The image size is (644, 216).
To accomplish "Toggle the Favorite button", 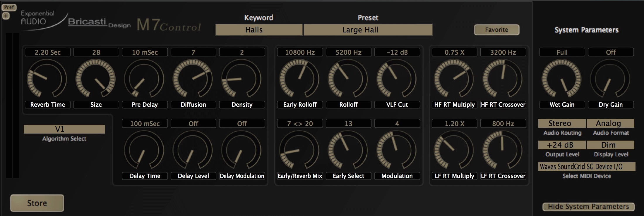I will pyautogui.click(x=496, y=30).
